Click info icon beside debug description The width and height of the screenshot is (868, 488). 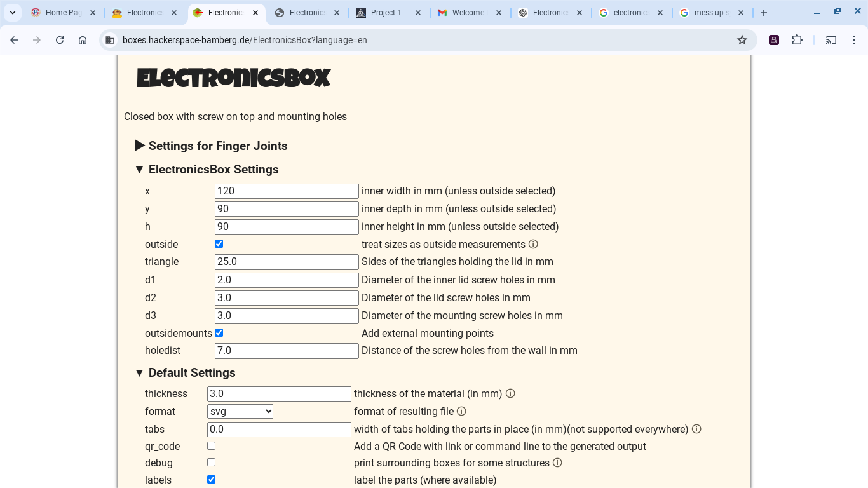click(557, 463)
